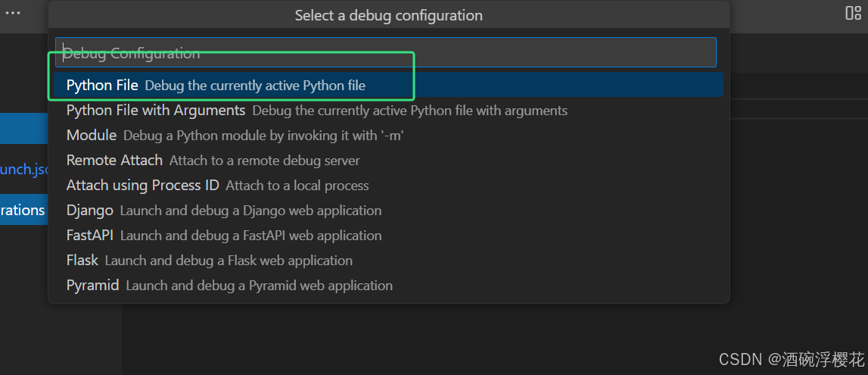Screen dimensions: 868x375
Task: Select the Pyramid debug configuration
Action: click(x=93, y=286)
